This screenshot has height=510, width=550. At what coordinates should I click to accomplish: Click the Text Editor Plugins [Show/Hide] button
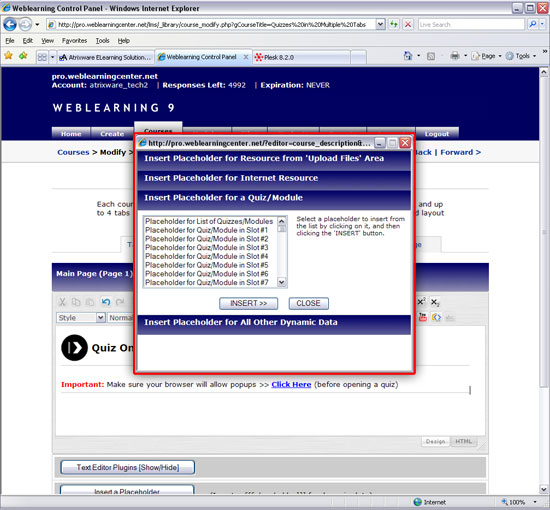pos(128,468)
